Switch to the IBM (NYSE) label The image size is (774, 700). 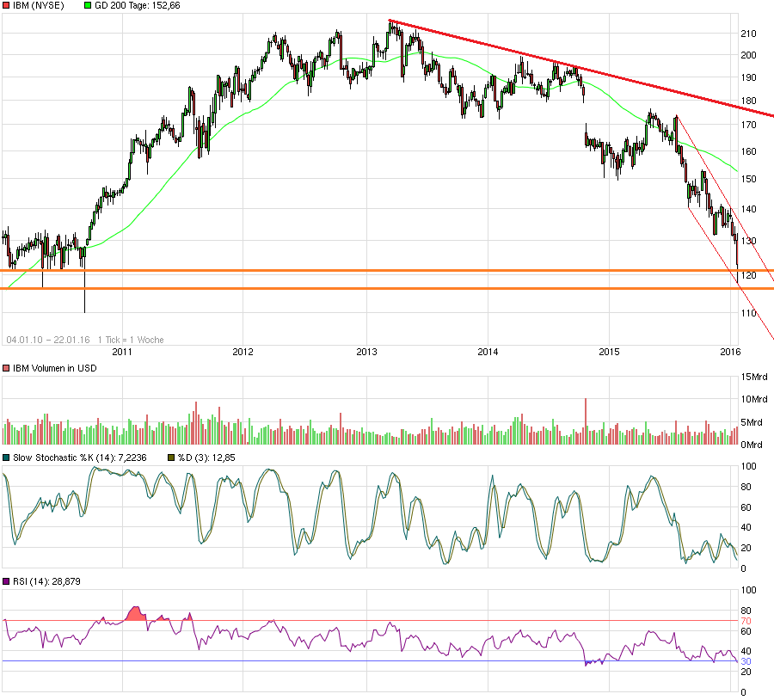34,6
